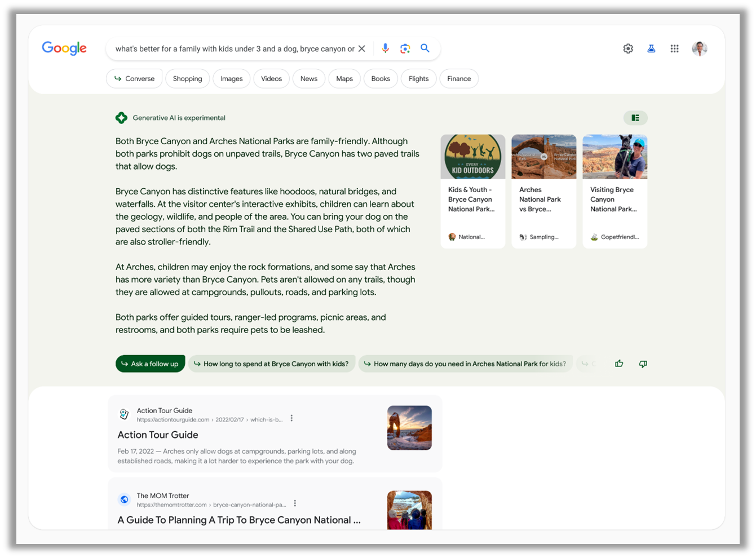Switch to the Videos tab
Image resolution: width=756 pixels, height=558 pixels.
[271, 78]
